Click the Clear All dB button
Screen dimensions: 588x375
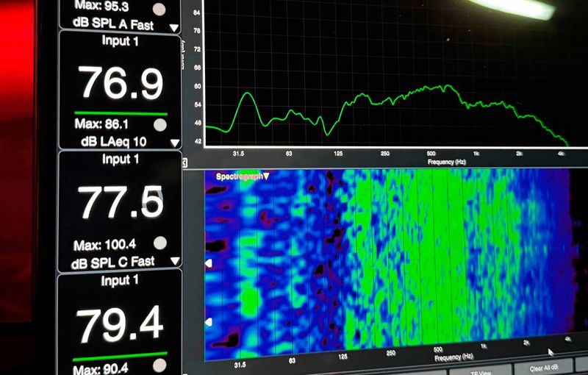[x=543, y=368]
